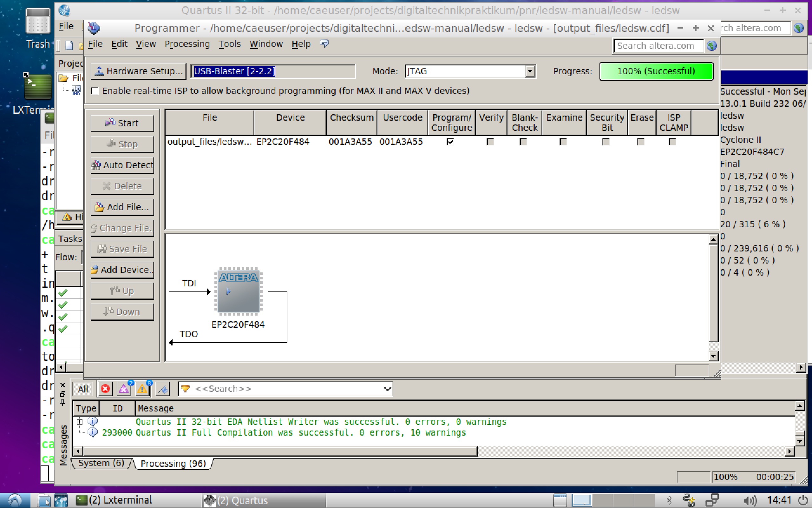Undock the messages panel icon
This screenshot has width=812, height=508.
(x=63, y=394)
